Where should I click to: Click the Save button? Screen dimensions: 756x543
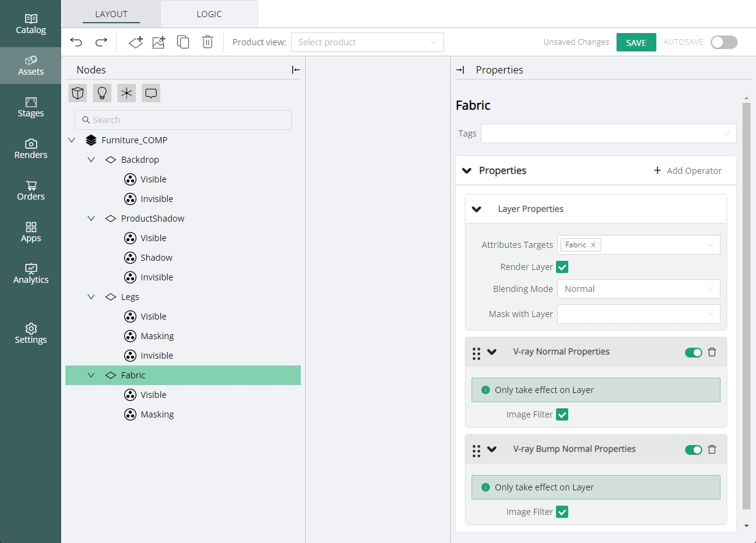[636, 42]
